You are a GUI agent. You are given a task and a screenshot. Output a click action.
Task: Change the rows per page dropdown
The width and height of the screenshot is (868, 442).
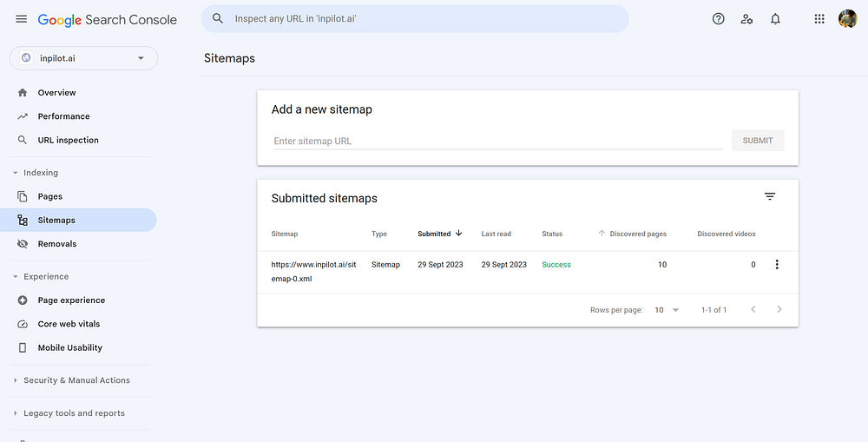[667, 310]
